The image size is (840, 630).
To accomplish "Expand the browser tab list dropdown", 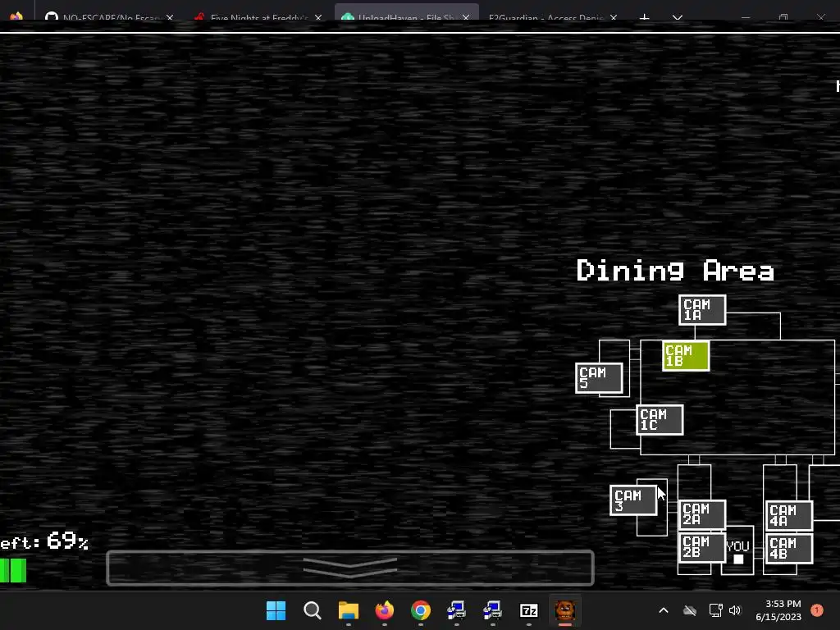I will tap(678, 18).
